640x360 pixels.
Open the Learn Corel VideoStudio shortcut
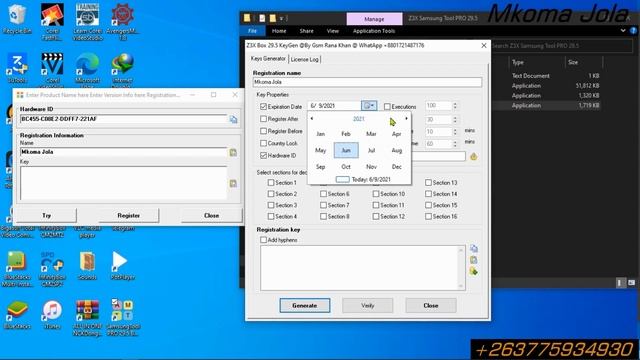pyautogui.click(x=87, y=22)
